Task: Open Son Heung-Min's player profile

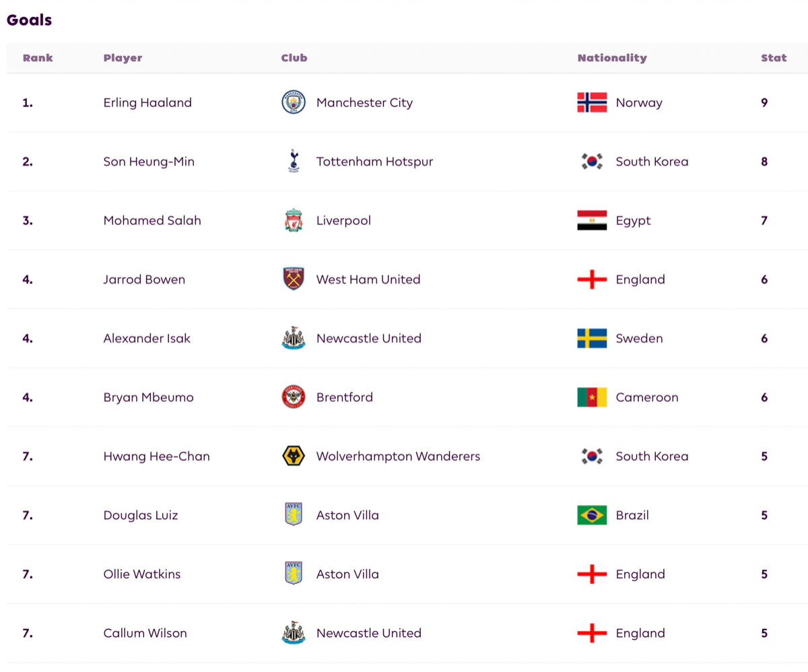Action: click(149, 162)
